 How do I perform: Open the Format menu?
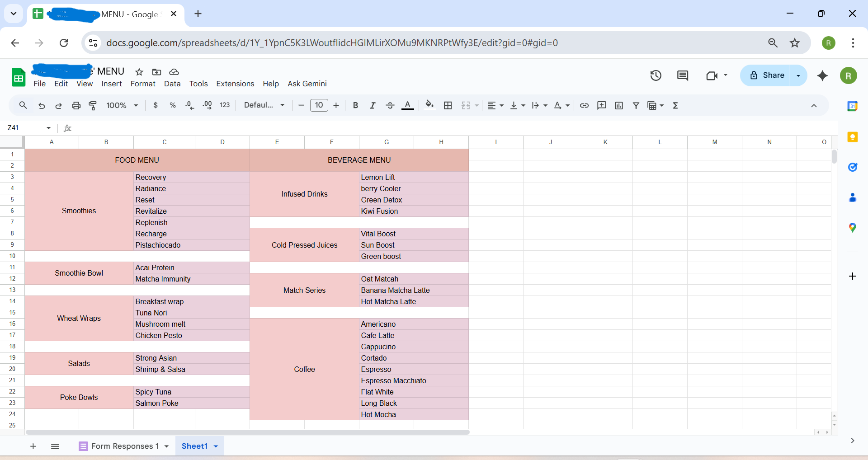coord(143,84)
